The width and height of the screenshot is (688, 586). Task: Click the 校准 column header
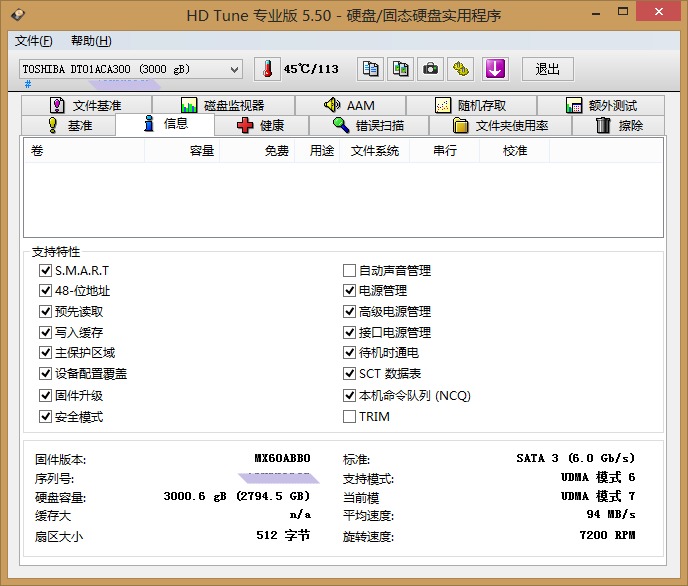click(x=515, y=151)
